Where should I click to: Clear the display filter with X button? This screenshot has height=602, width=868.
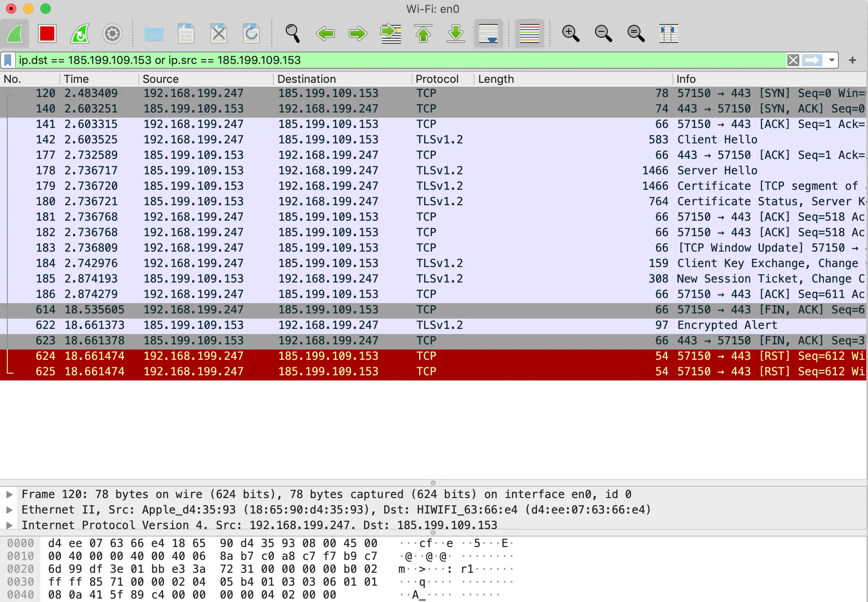[793, 60]
